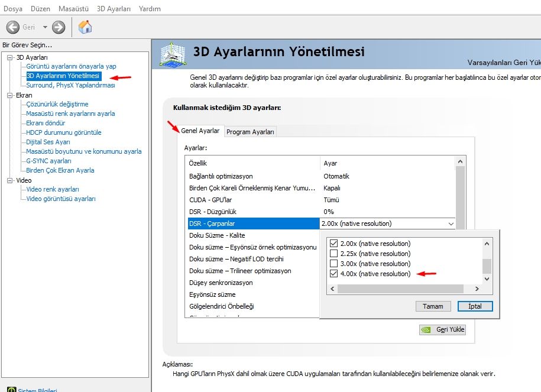The height and width of the screenshot is (392, 541).
Task: Select Doku süzme – Eşyönsüz örnek optimizasyonu
Action: pos(254,247)
